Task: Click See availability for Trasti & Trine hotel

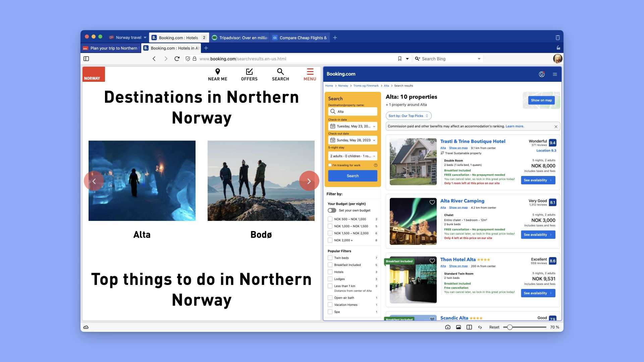Action: click(x=538, y=180)
